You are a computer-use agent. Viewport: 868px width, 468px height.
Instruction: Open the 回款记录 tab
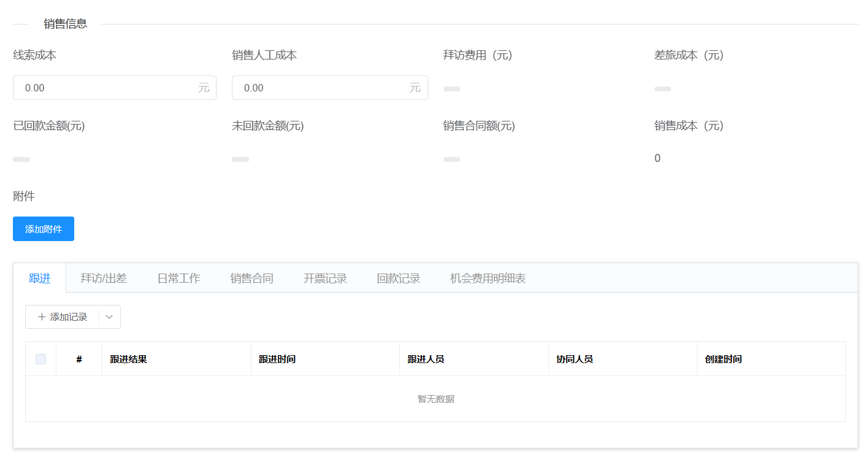(x=398, y=277)
